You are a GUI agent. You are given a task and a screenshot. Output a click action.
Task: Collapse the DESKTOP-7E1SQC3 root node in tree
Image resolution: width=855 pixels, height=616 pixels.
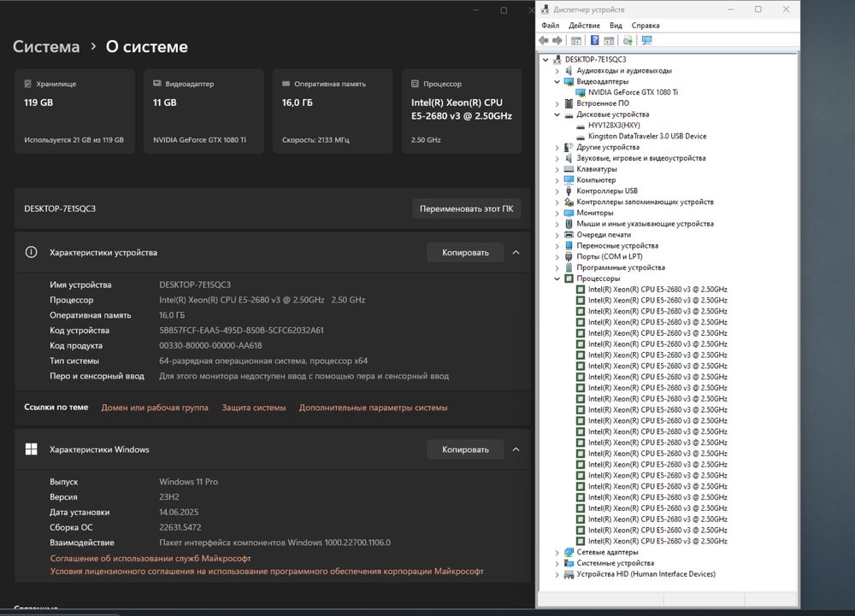point(545,60)
